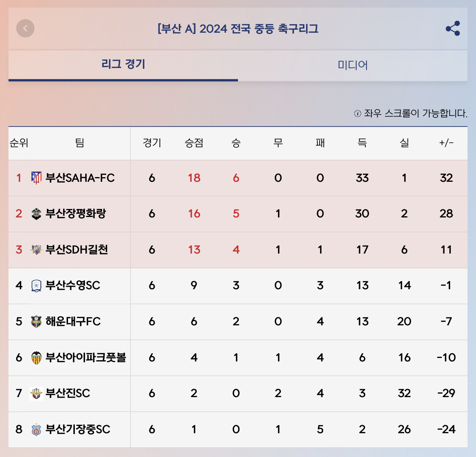Image resolution: width=476 pixels, height=457 pixels.
Task: Click the info icon beside scroll notice
Action: [x=357, y=114]
